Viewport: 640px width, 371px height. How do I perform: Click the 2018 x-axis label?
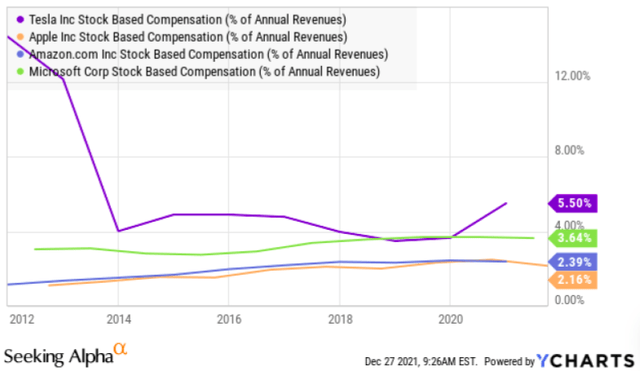pyautogui.click(x=340, y=319)
